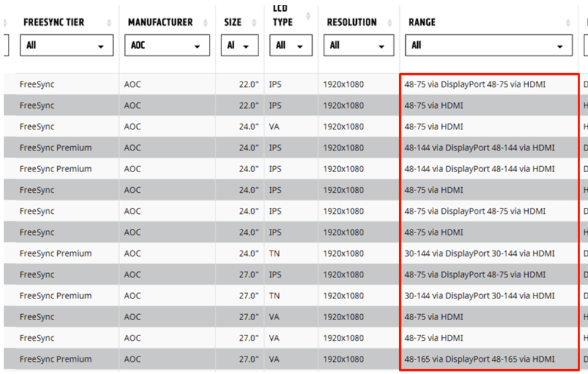Open the FreeSync Tier filter dropdown

click(x=67, y=45)
